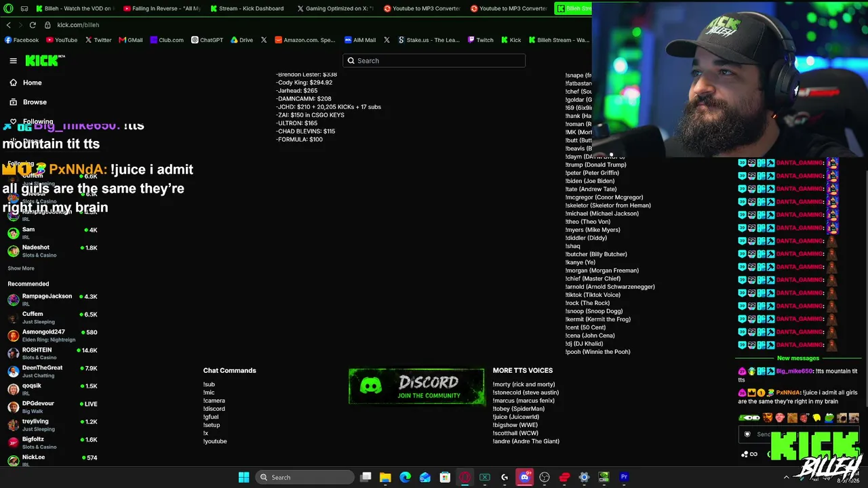The height and width of the screenshot is (488, 868).
Task: Open File Explorer from the taskbar
Action: point(385,477)
